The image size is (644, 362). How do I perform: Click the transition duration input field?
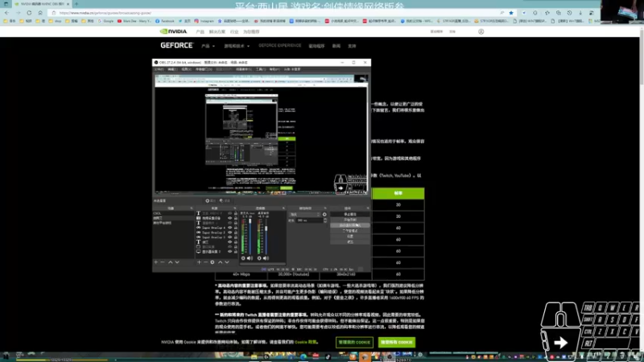tap(310, 220)
